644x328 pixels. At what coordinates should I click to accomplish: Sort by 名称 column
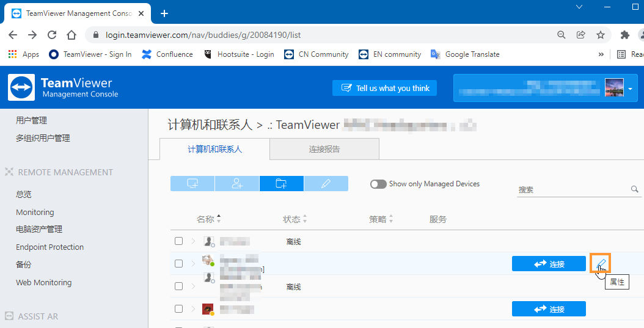[208, 219]
